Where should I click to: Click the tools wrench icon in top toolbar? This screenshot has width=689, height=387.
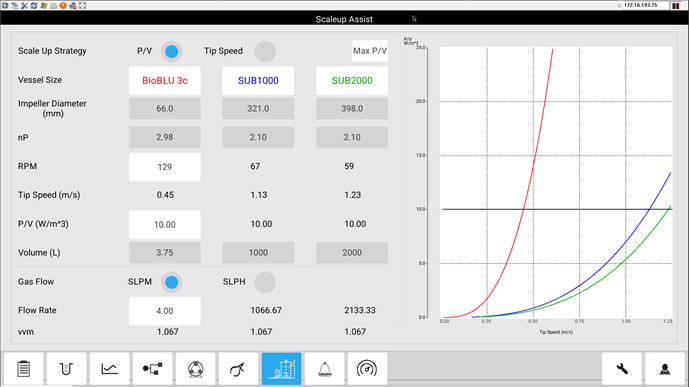24,6
